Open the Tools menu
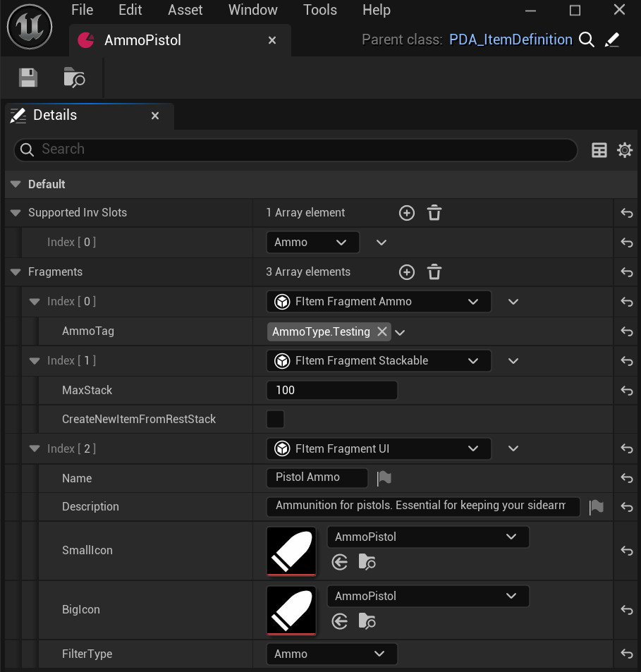 point(320,10)
